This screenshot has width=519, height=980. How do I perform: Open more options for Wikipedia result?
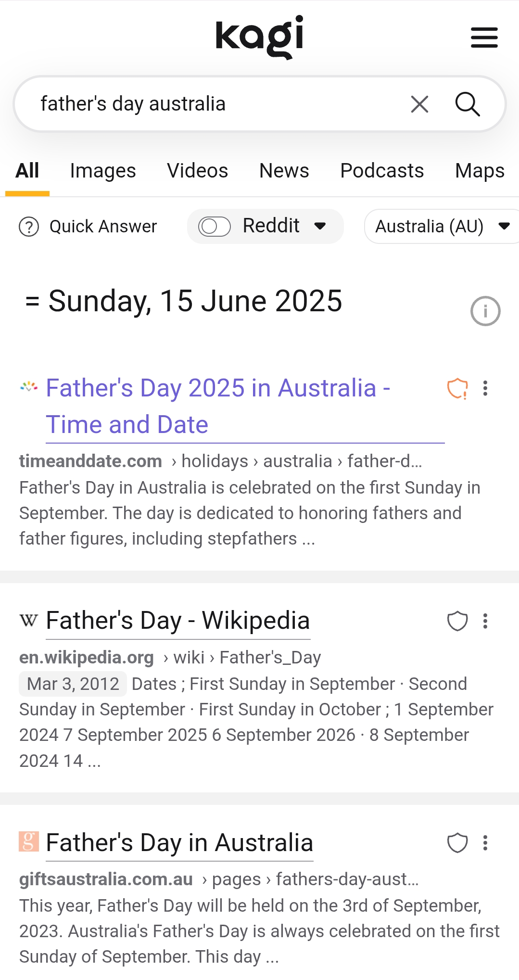(485, 621)
